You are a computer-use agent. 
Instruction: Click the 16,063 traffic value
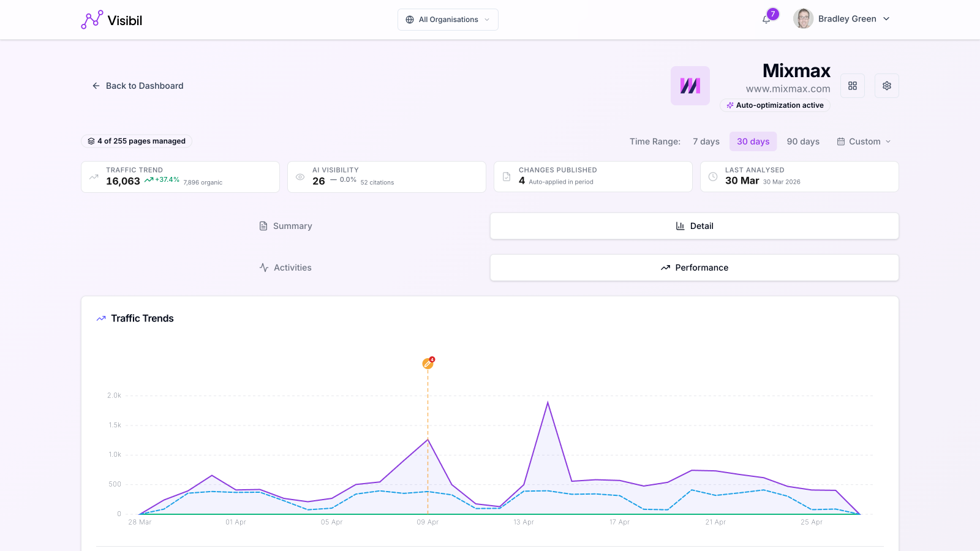tap(123, 181)
